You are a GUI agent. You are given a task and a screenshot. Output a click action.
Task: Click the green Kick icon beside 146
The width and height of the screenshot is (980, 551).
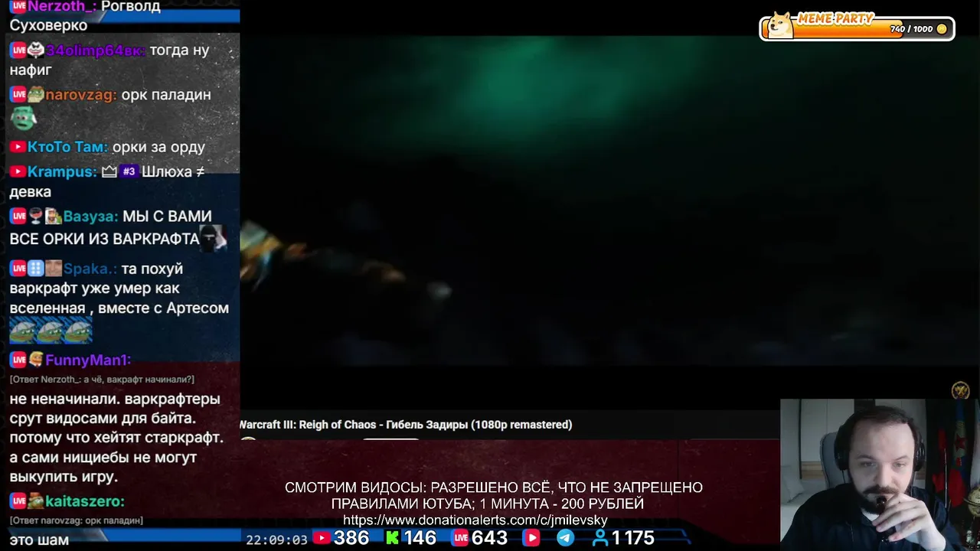click(x=392, y=539)
